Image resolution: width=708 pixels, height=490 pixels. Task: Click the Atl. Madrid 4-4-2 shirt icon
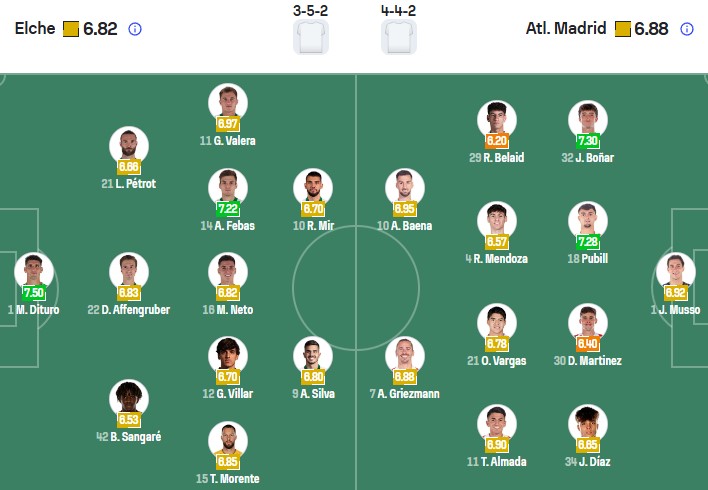pyautogui.click(x=399, y=37)
